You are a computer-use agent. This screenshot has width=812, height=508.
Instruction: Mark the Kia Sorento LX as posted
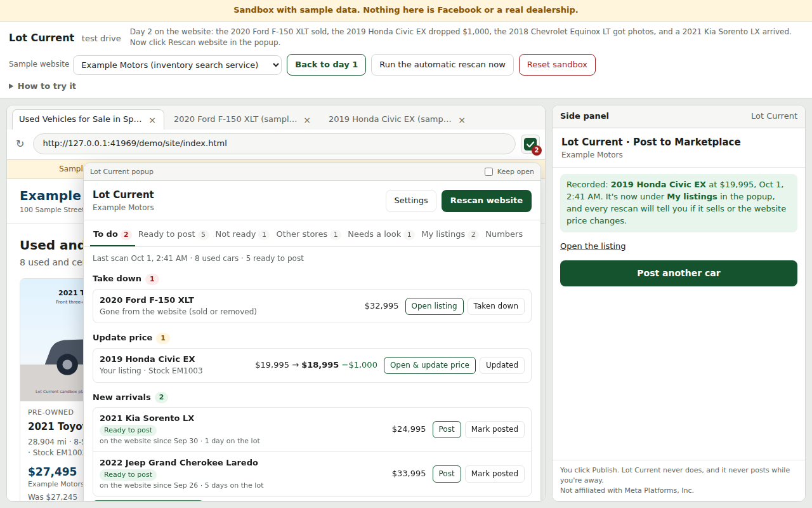[495, 429]
